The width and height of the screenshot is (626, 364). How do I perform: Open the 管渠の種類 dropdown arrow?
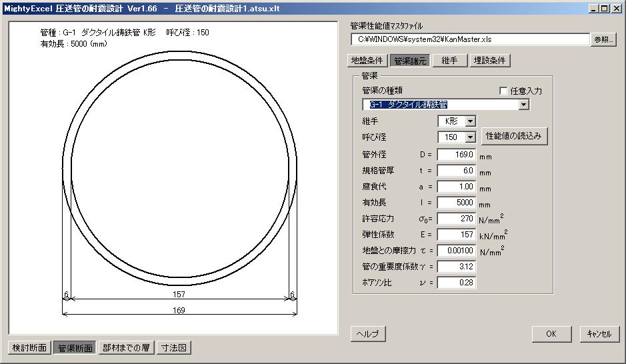click(523, 105)
